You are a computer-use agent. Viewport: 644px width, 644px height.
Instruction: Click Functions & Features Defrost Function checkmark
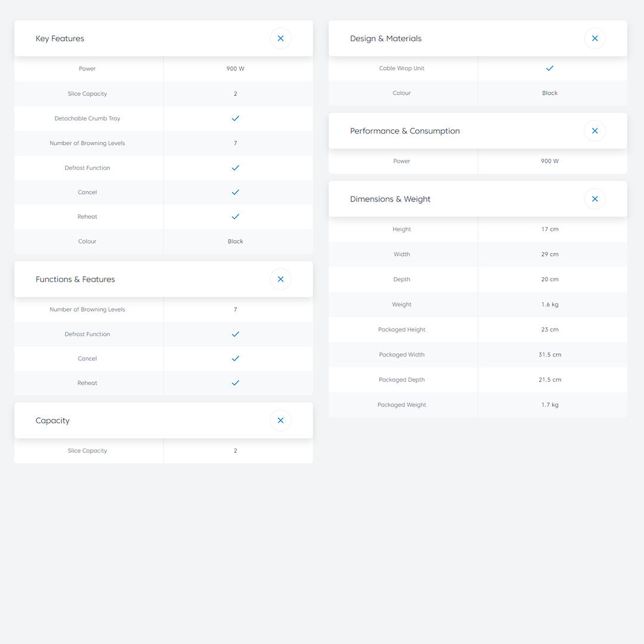pos(236,335)
